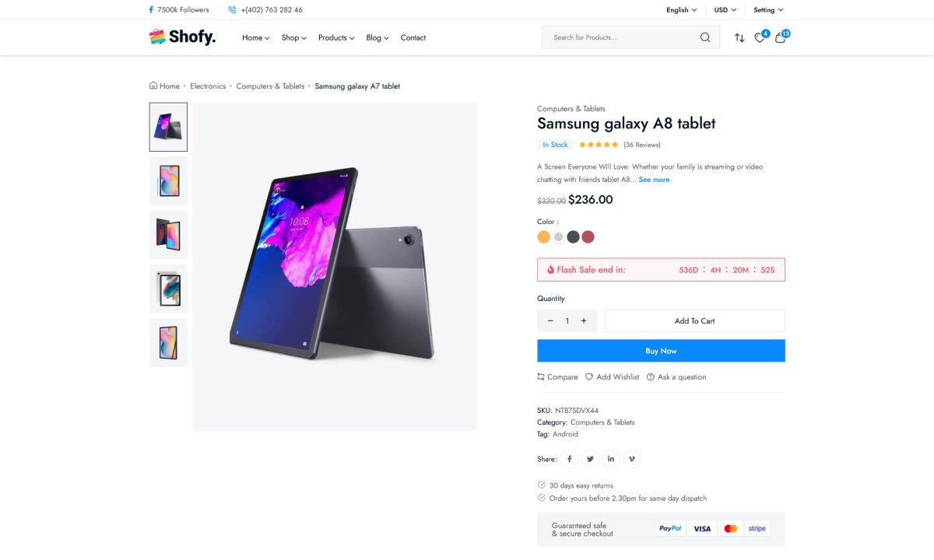The image size is (934, 560).
Task: Select the yellow color option
Action: 544,237
